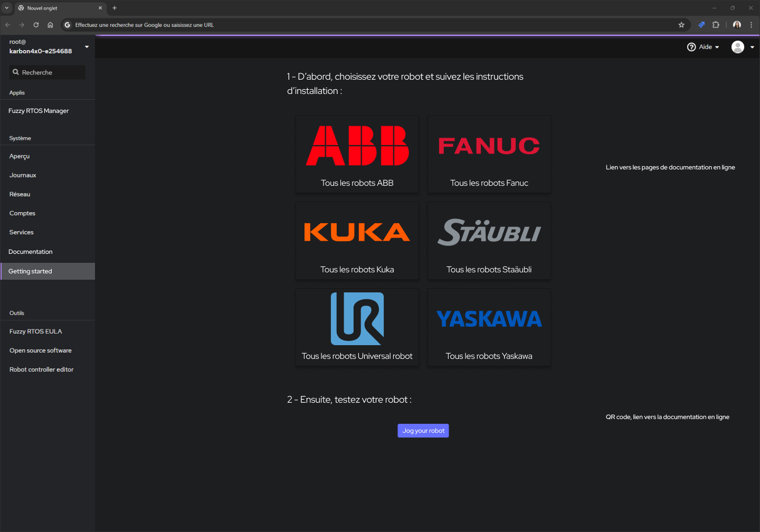760x532 pixels.
Task: Click the '1 - D'abord, choisissez votre robot' heading
Action: pyautogui.click(x=405, y=83)
